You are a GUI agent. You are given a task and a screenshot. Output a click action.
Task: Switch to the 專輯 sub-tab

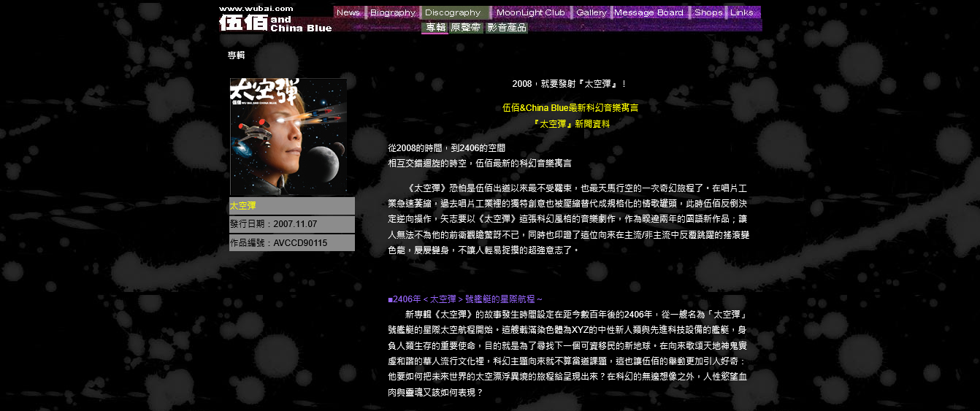(x=435, y=28)
